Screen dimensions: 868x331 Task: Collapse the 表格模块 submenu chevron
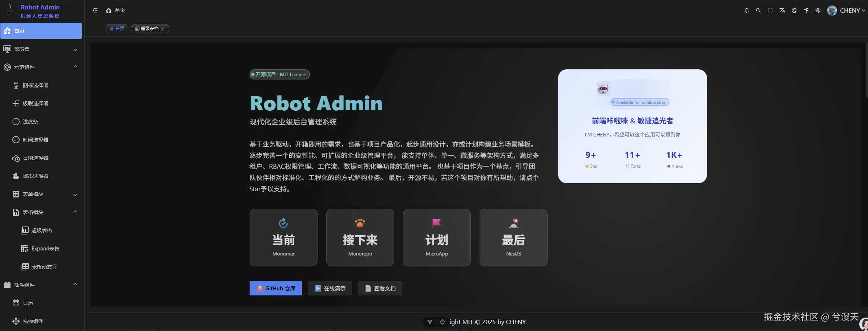(75, 212)
